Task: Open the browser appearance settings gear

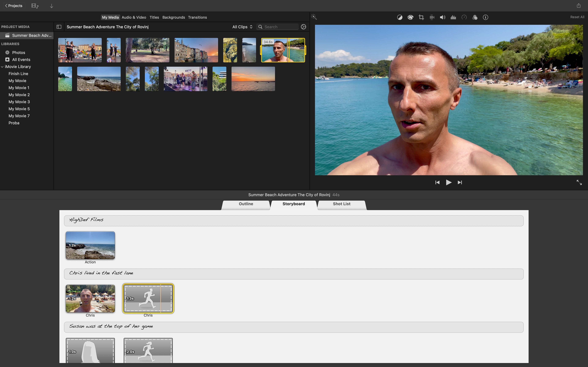Action: (303, 27)
